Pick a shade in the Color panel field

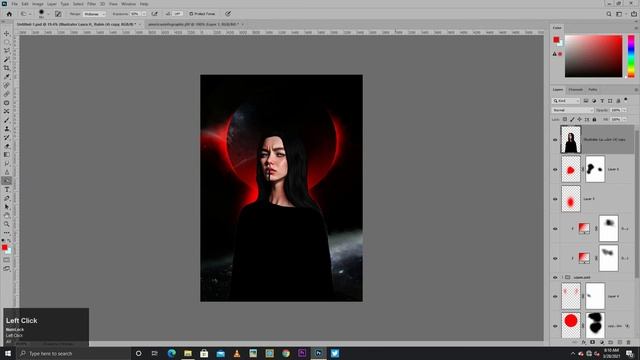(x=593, y=56)
